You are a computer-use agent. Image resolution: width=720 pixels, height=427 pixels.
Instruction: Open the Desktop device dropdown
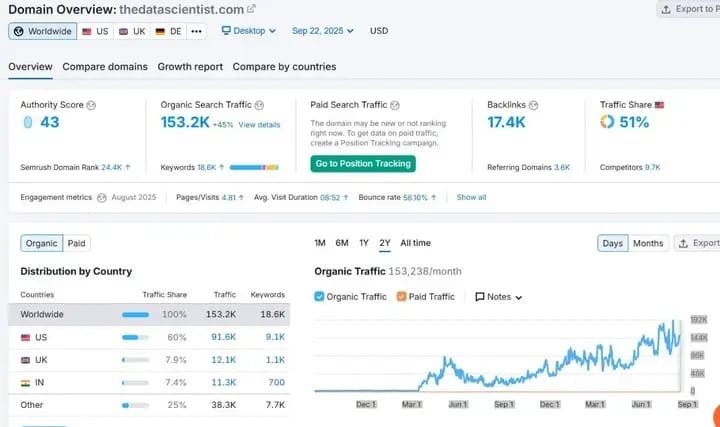(248, 31)
